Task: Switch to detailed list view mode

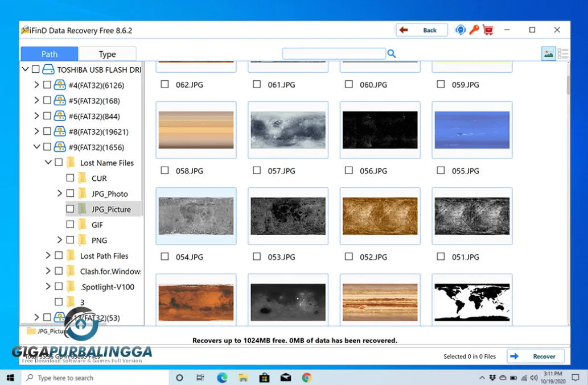Action: click(x=563, y=53)
